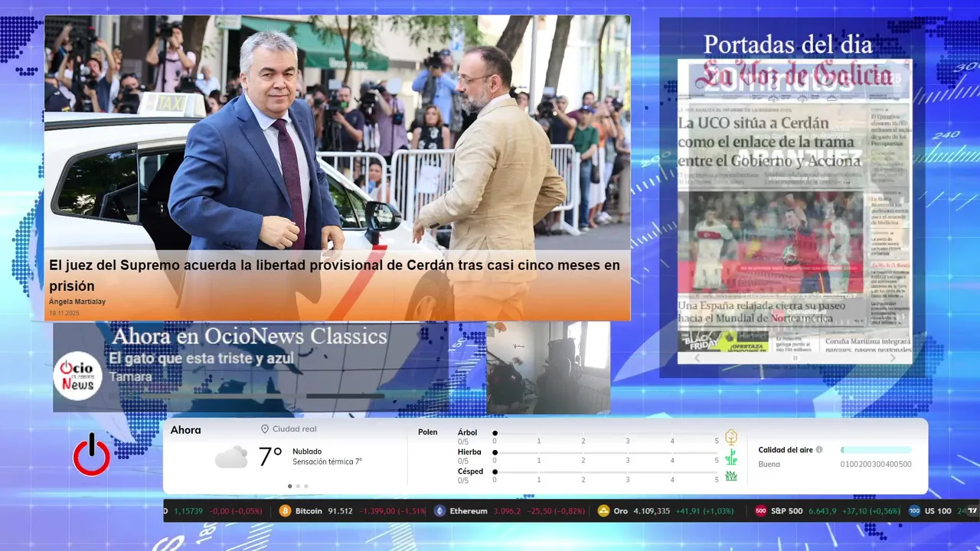Click the Ahora weather heading
The height and width of the screenshot is (551, 980).
[186, 430]
